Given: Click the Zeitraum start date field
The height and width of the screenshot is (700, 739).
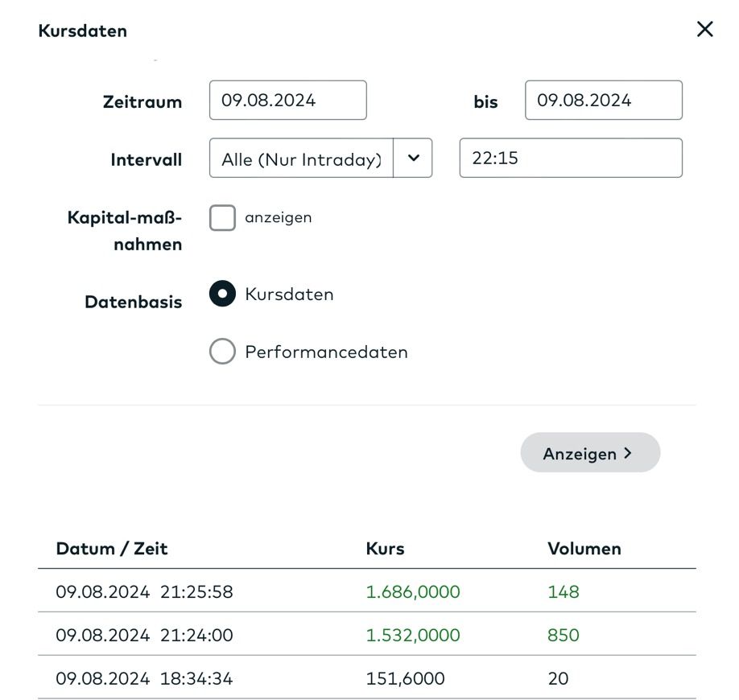Looking at the screenshot, I should tap(287, 101).
